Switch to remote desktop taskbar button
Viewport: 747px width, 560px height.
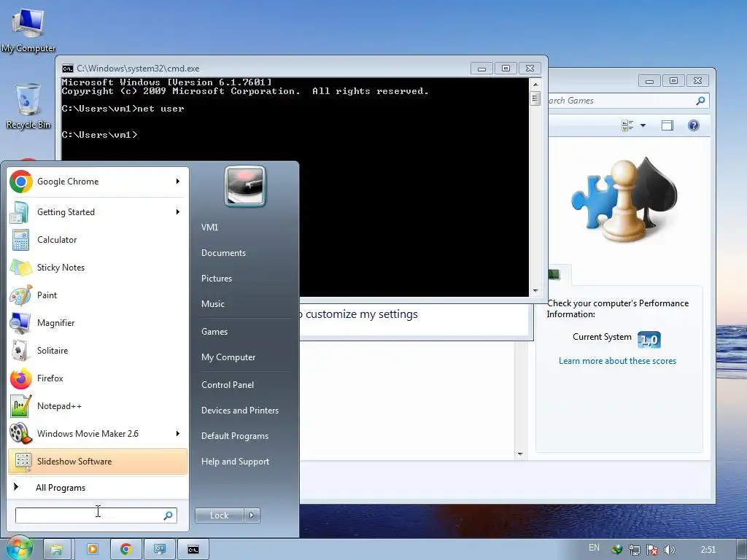[160, 550]
